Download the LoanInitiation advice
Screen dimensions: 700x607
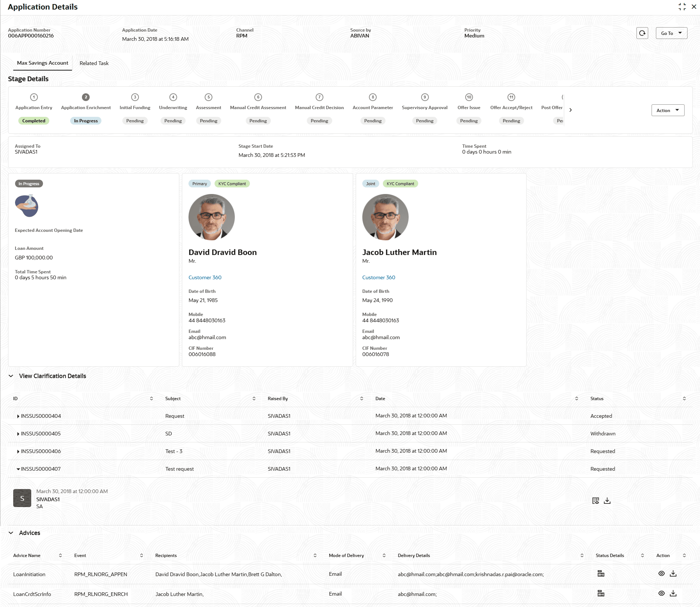pos(673,574)
